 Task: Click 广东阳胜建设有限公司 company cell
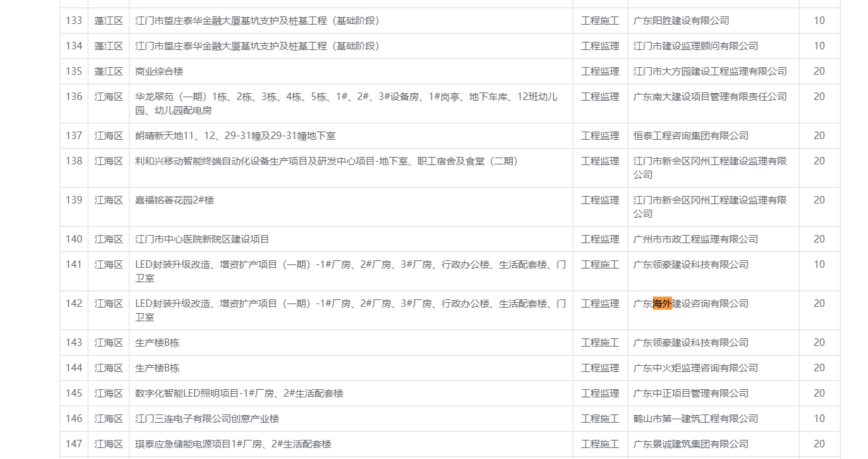(682, 21)
